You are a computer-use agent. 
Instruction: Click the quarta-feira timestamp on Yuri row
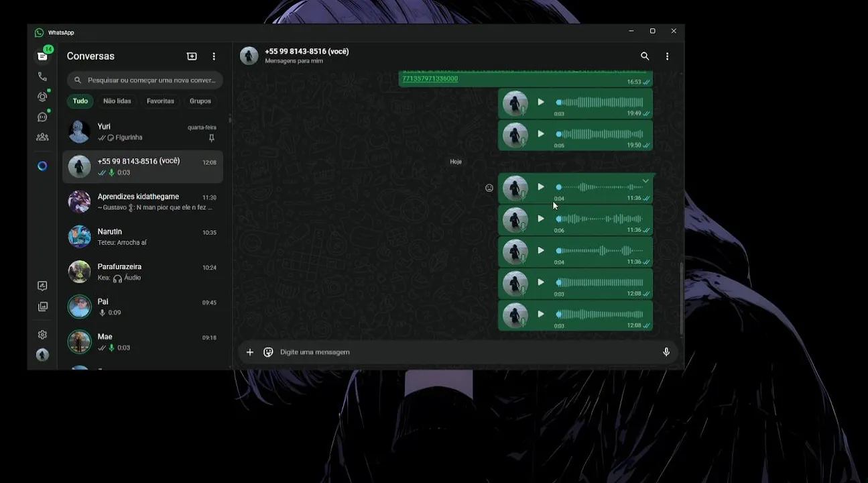[202, 127]
